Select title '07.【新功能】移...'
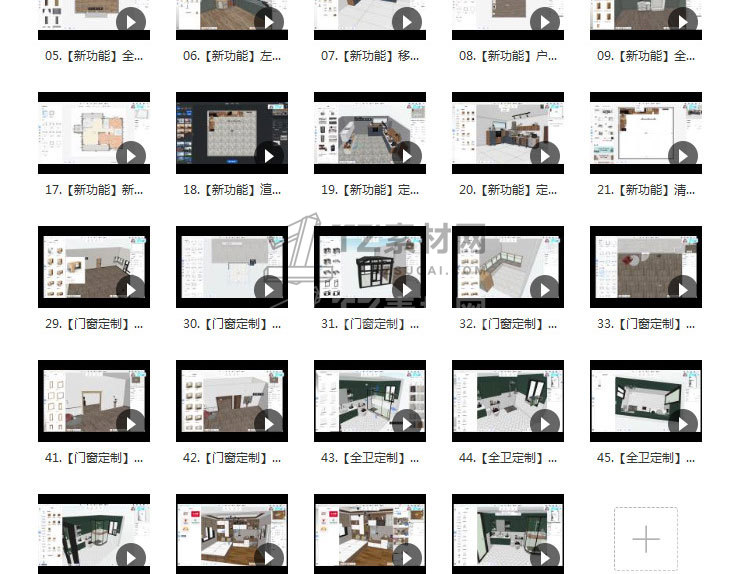 pos(370,56)
